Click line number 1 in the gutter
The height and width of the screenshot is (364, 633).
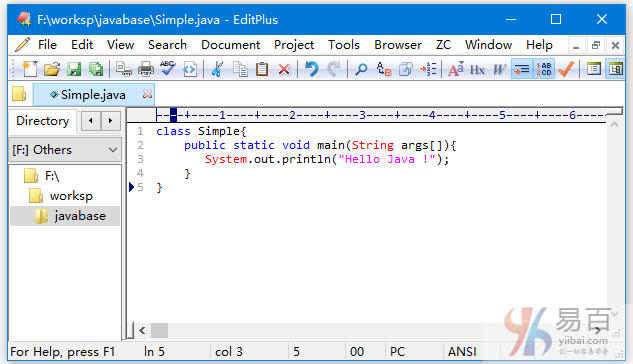140,131
